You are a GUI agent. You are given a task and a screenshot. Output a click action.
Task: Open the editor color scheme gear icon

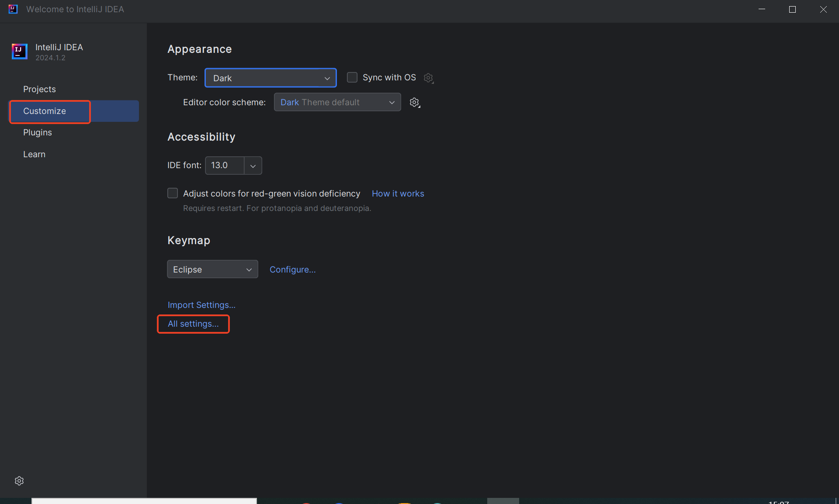coord(415,102)
